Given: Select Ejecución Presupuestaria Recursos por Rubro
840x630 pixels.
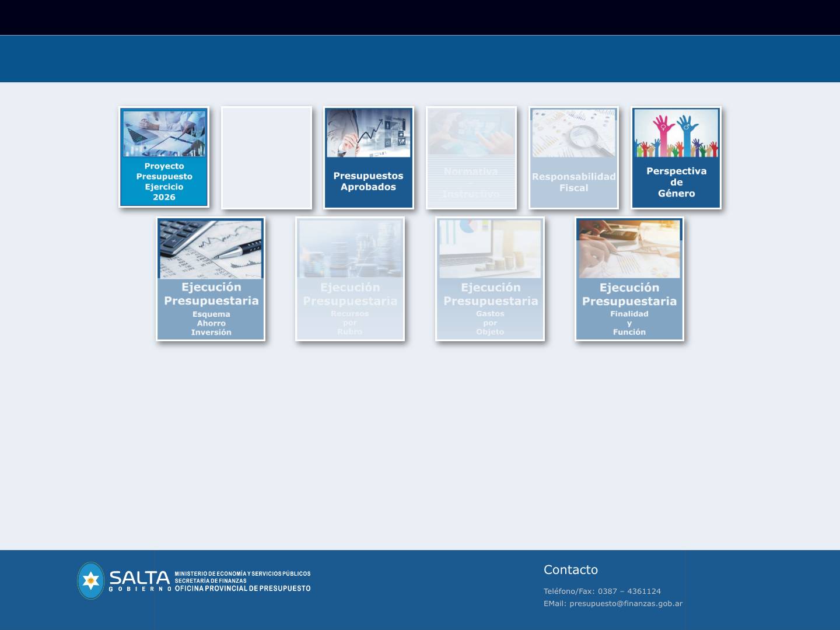Looking at the screenshot, I should [x=350, y=279].
